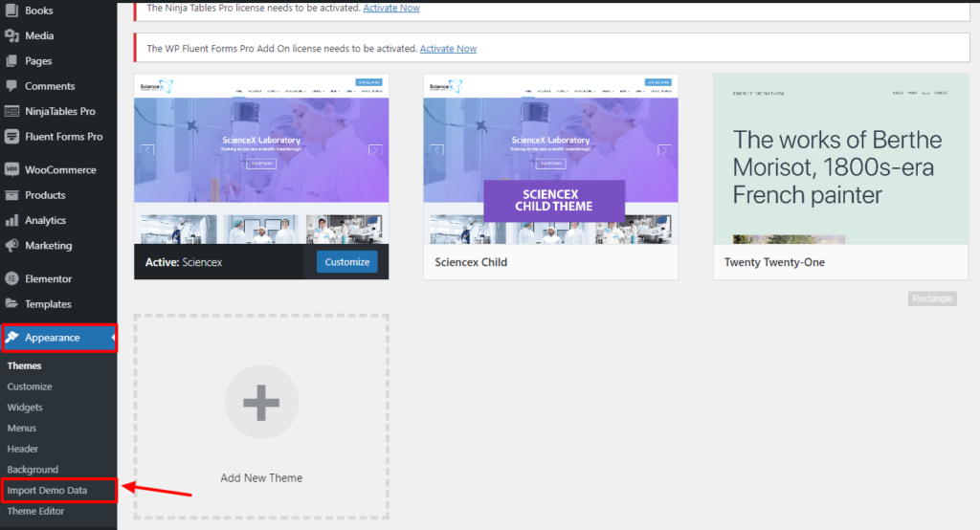This screenshot has height=530, width=980.
Task: Select Themes submenu item
Action: pyautogui.click(x=24, y=365)
